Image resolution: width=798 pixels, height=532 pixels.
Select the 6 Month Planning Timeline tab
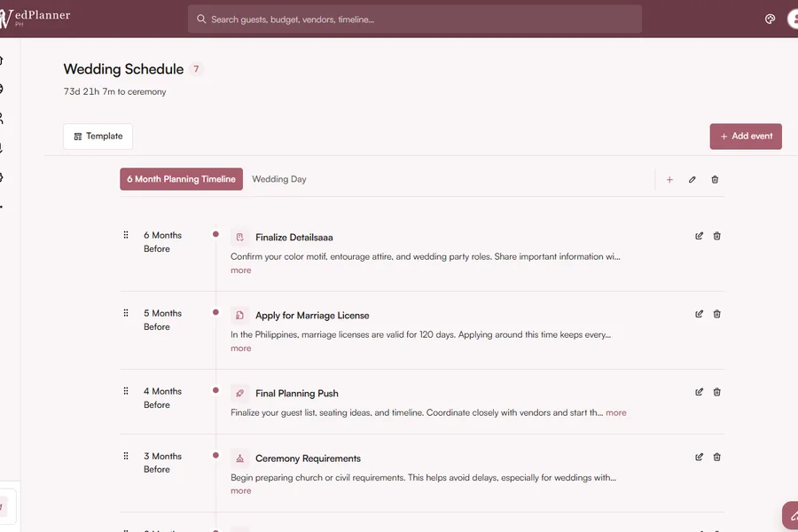(x=181, y=179)
